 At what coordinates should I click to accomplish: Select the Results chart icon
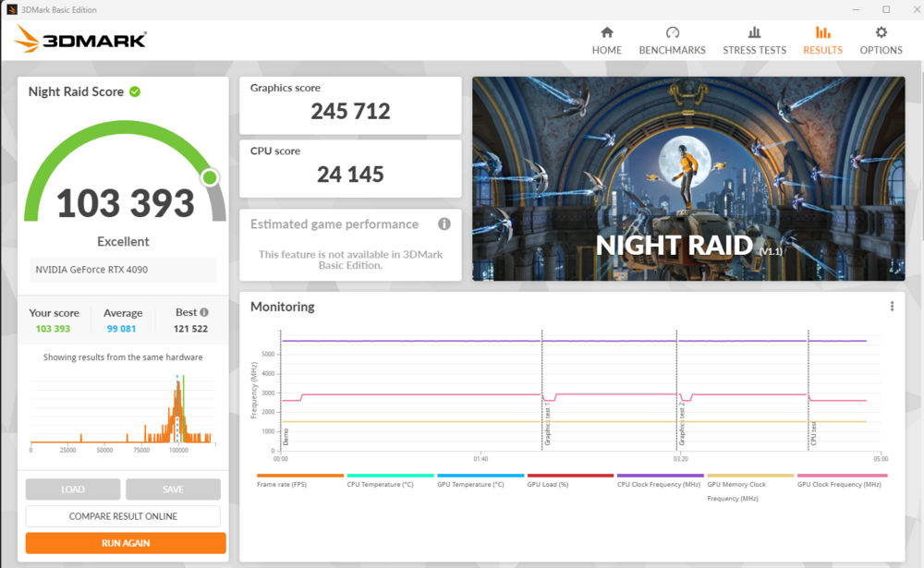pyautogui.click(x=822, y=32)
